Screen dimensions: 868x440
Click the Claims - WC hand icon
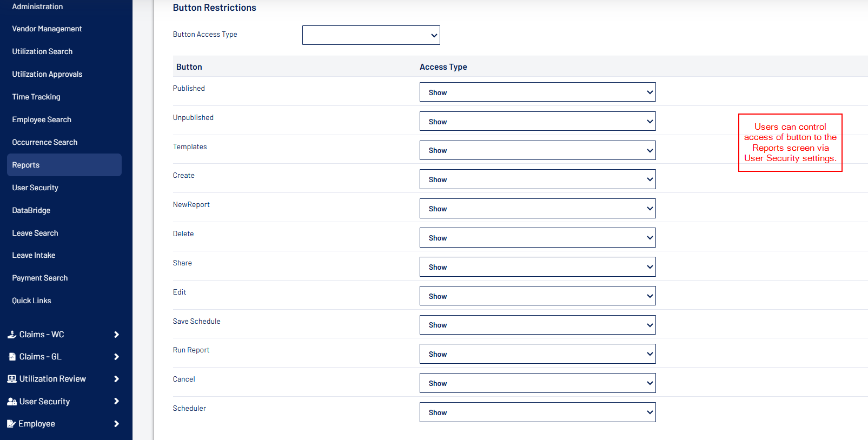pos(11,335)
